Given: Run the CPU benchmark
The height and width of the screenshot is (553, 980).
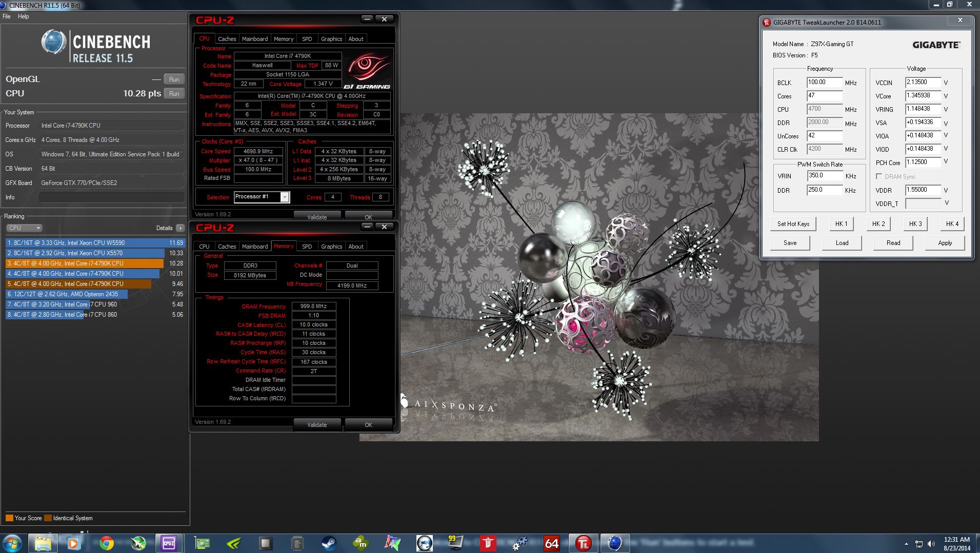Looking at the screenshot, I should click(174, 94).
